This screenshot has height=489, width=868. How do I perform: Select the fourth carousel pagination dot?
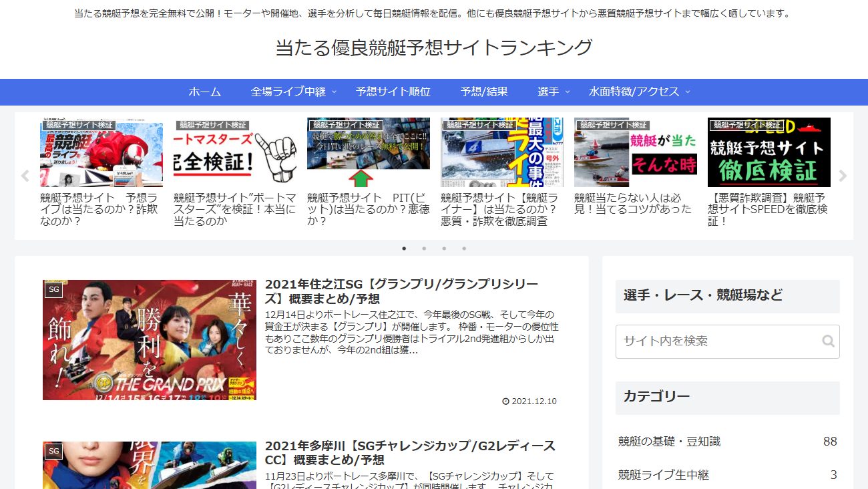pyautogui.click(x=464, y=249)
